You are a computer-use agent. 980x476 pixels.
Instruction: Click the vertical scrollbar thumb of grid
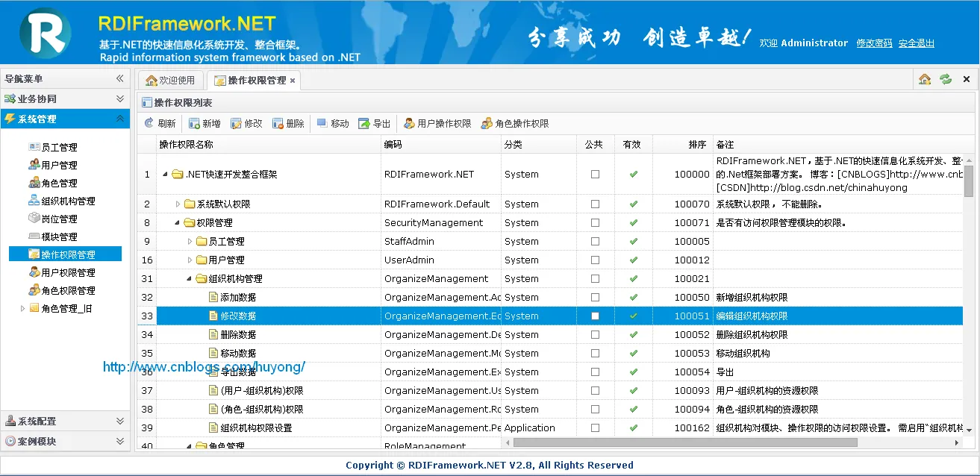tap(969, 181)
